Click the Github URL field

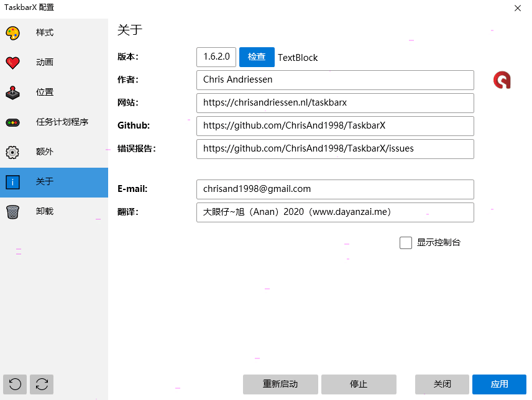335,126
